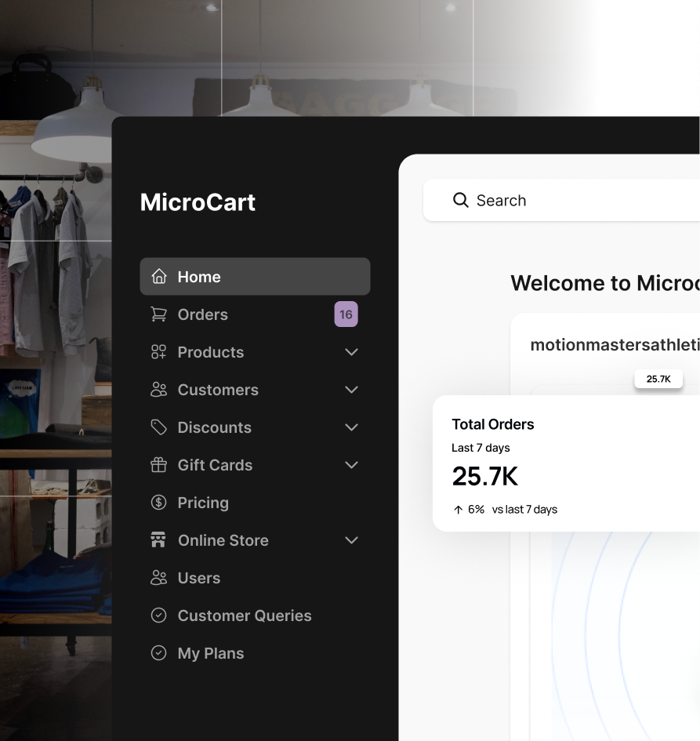
Task: Click the Orders count badge 16
Action: point(346,314)
